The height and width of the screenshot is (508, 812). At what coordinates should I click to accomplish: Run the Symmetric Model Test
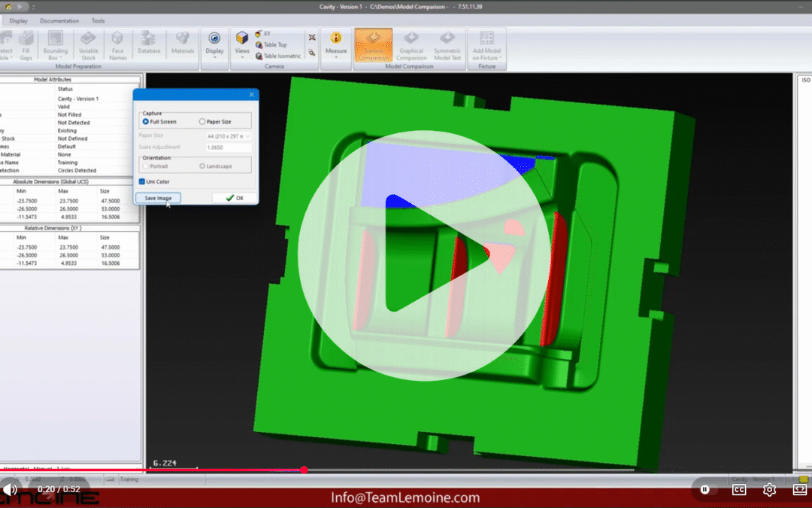coord(447,46)
